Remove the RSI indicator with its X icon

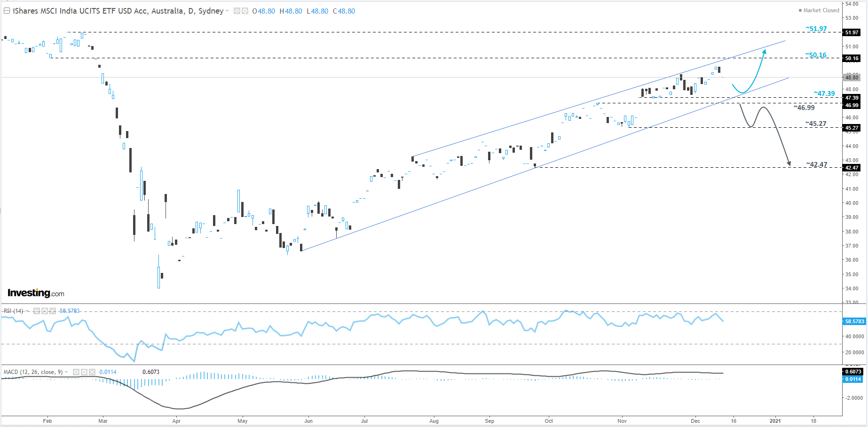[x=53, y=311]
